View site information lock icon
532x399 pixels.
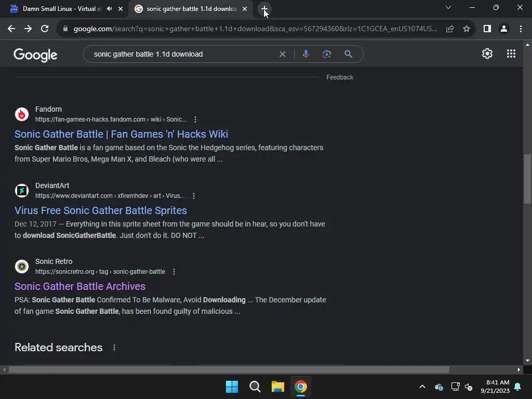click(x=65, y=29)
